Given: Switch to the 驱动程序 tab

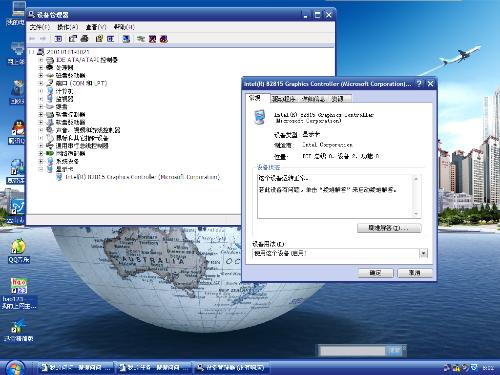Looking at the screenshot, I should 284,99.
